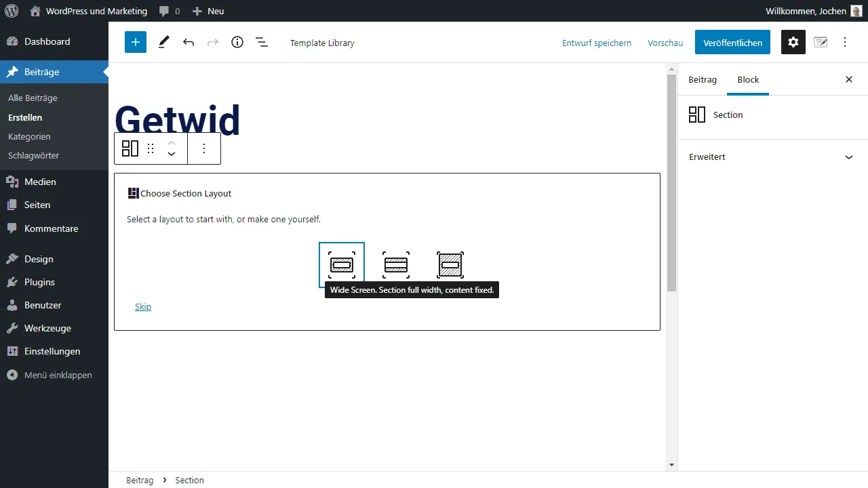Open the Dashboard menu item

click(x=54, y=41)
